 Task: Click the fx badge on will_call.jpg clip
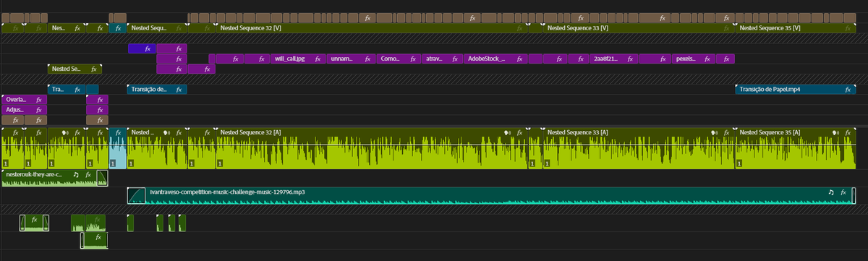[318, 59]
